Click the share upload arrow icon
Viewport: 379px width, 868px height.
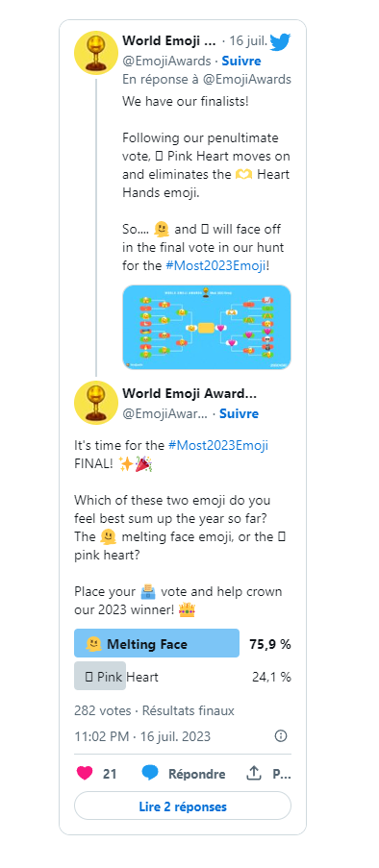[x=253, y=774]
